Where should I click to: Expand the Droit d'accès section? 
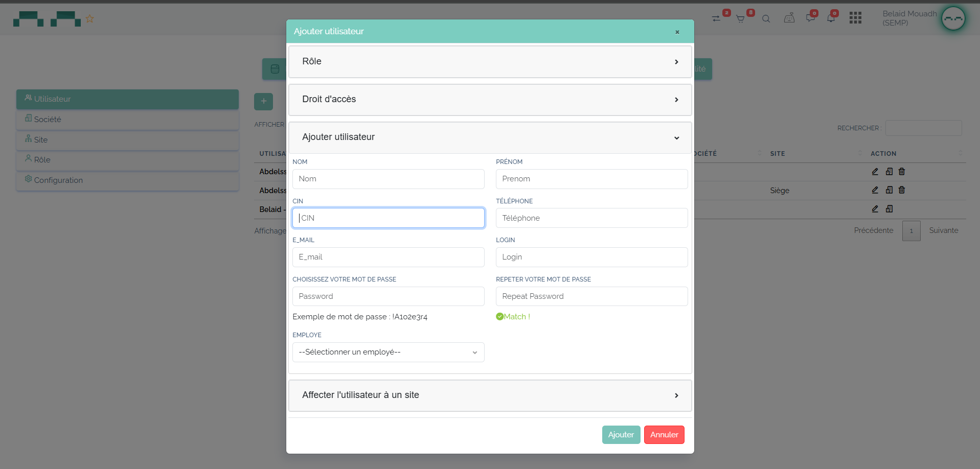(x=490, y=100)
